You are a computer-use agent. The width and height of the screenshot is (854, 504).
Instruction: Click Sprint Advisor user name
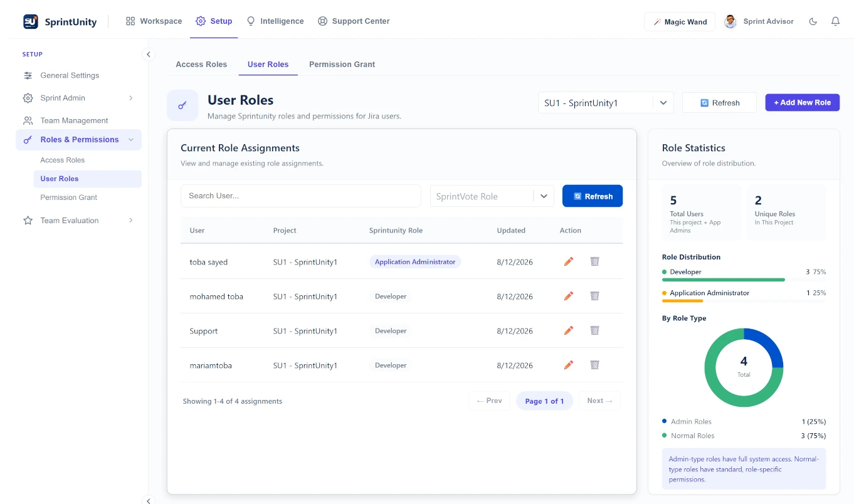[x=768, y=21]
